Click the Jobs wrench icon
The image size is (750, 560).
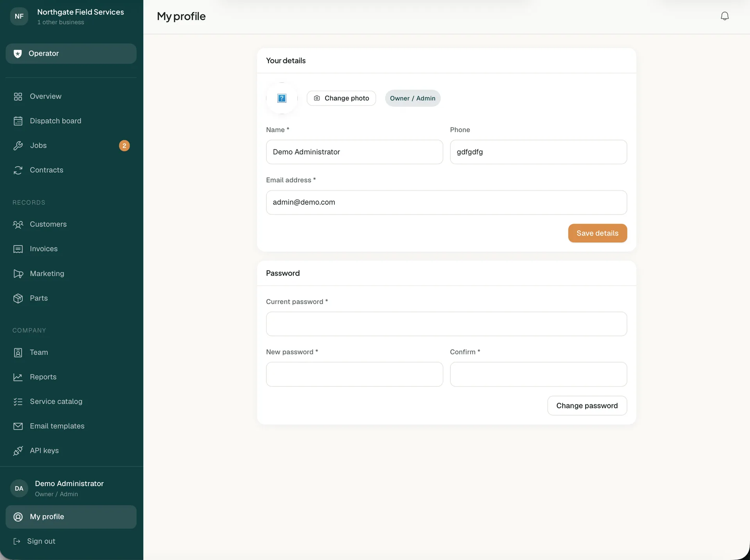(18, 146)
